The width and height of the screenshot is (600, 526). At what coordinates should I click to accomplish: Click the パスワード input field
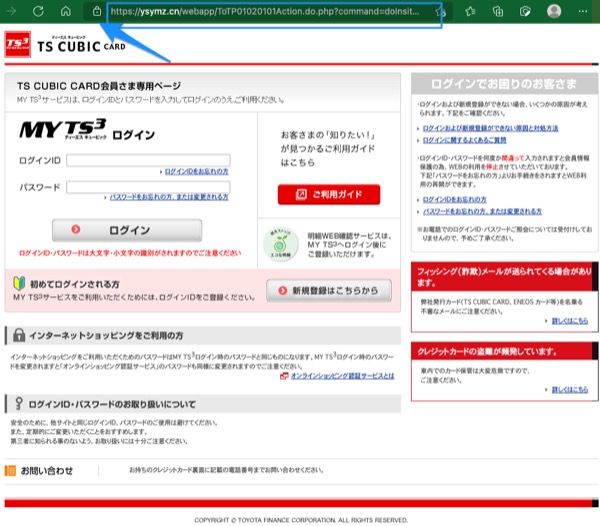pos(148,187)
